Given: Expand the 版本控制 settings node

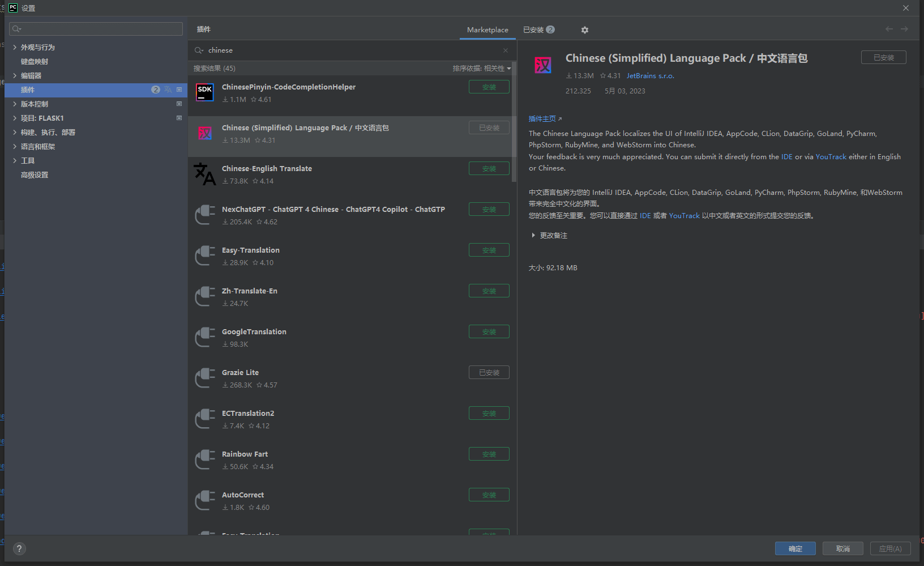Looking at the screenshot, I should (15, 104).
